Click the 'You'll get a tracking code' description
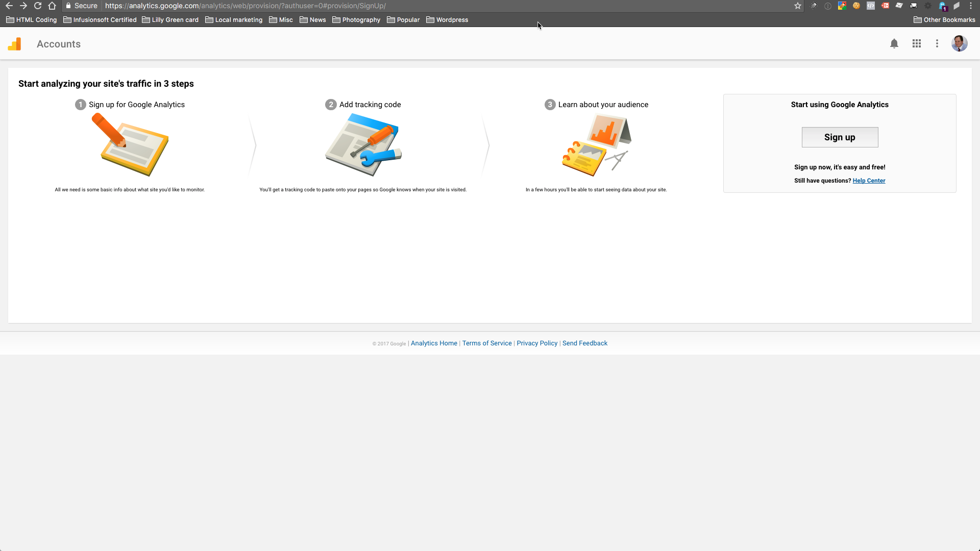The width and height of the screenshot is (980, 551). click(363, 190)
